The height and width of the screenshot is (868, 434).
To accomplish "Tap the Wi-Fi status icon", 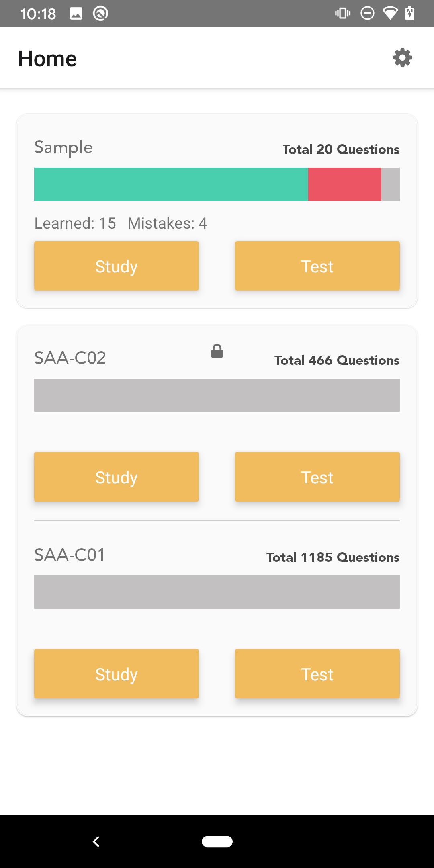I will pyautogui.click(x=390, y=13).
